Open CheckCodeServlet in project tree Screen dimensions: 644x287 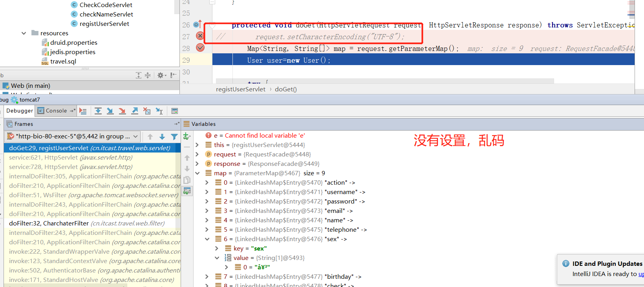click(102, 5)
